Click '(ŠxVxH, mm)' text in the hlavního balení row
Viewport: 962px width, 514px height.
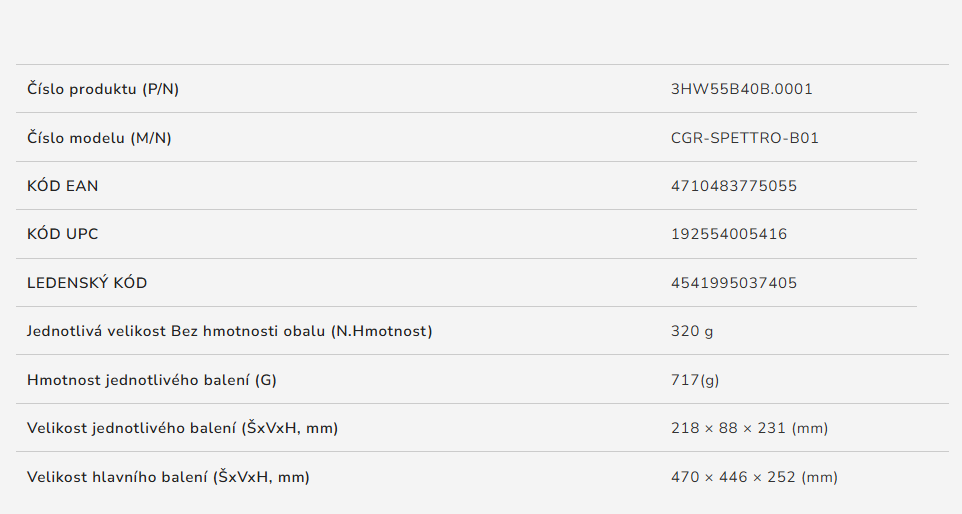click(x=261, y=477)
